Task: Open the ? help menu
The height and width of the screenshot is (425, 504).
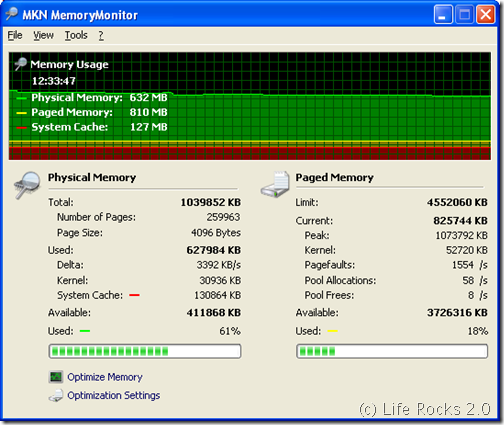Action: (x=101, y=35)
